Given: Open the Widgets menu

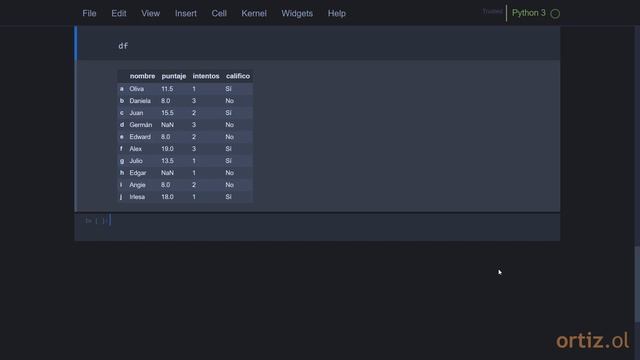Looking at the screenshot, I should coord(297,13).
